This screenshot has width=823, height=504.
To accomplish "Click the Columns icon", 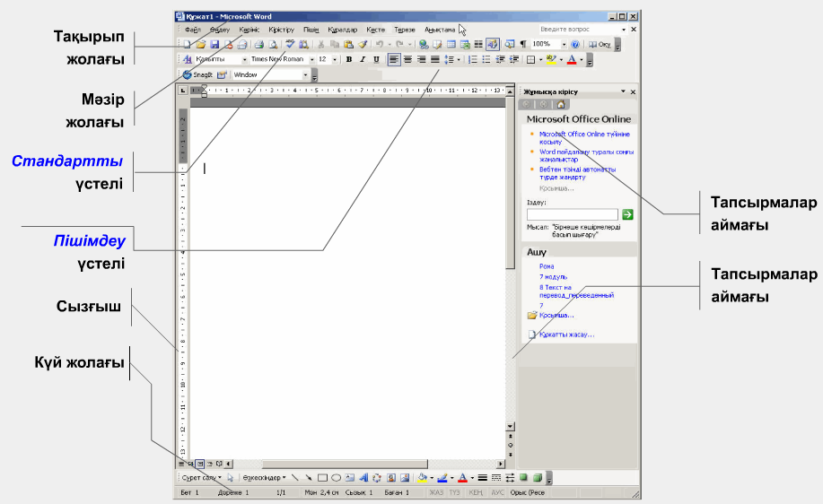I will tap(478, 44).
